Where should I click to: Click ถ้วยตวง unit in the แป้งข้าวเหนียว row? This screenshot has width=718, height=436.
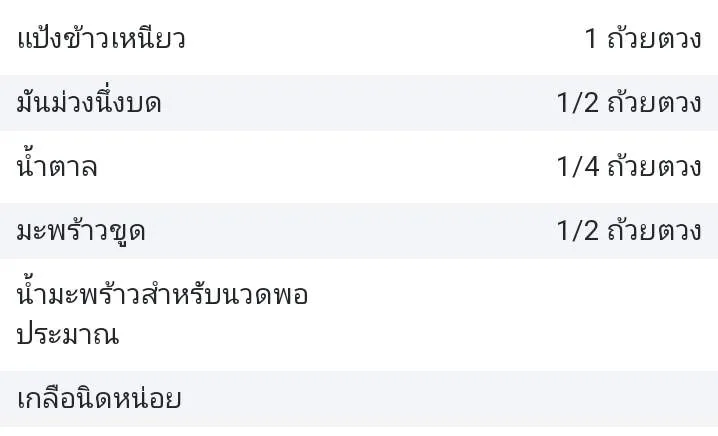(x=655, y=40)
